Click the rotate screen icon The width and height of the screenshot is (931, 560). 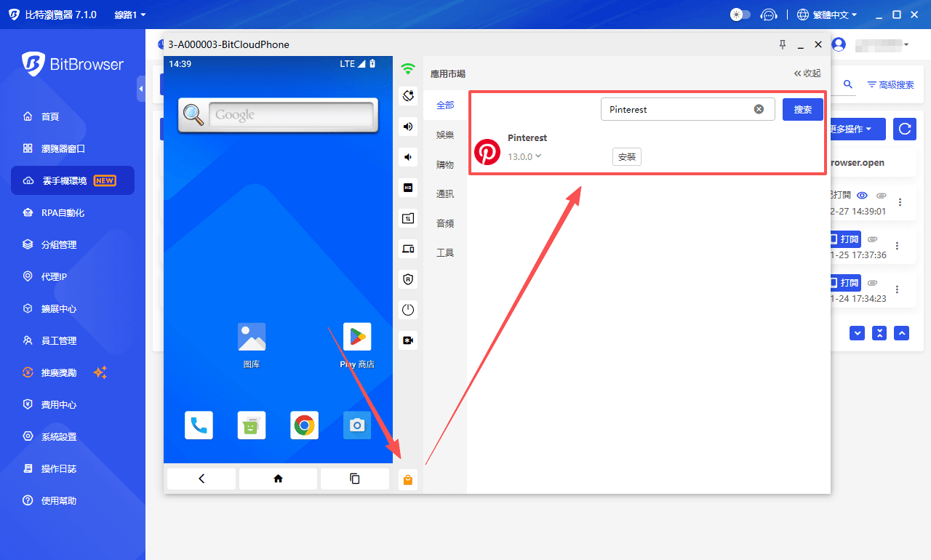[x=408, y=95]
